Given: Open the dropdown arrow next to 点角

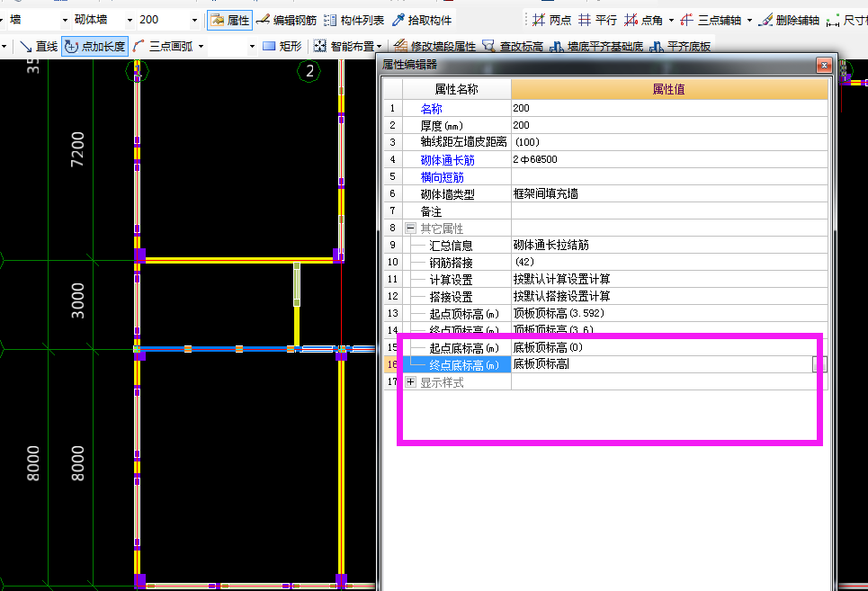Looking at the screenshot, I should tap(672, 21).
